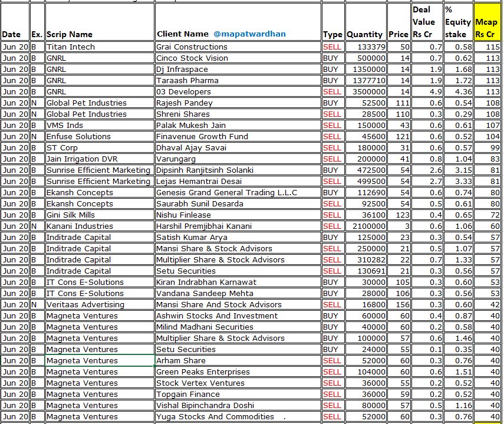Select 'Ashwin Stocks And Investment' client cell
Image resolution: width=504 pixels, height=424 pixels.
pyautogui.click(x=238, y=316)
